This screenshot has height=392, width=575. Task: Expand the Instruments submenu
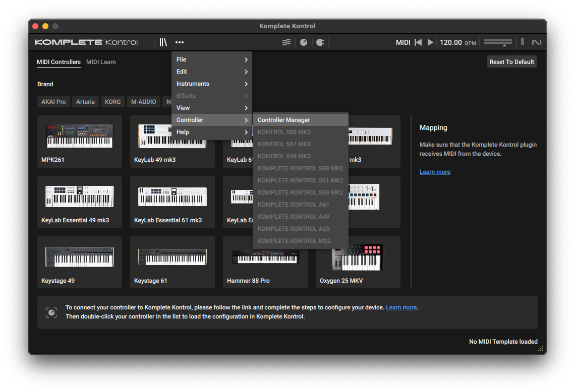coord(212,84)
